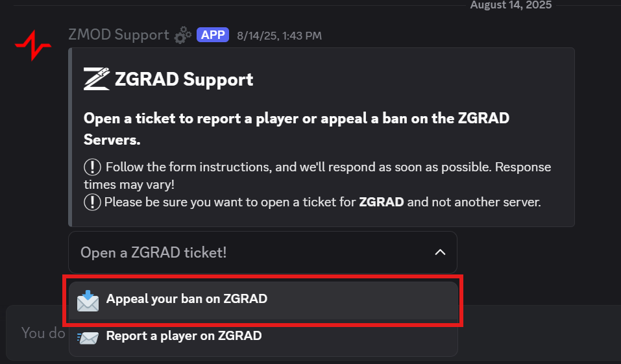Click the ZGRAD logo in the embed
The height and width of the screenshot is (364, 621).
[96, 79]
